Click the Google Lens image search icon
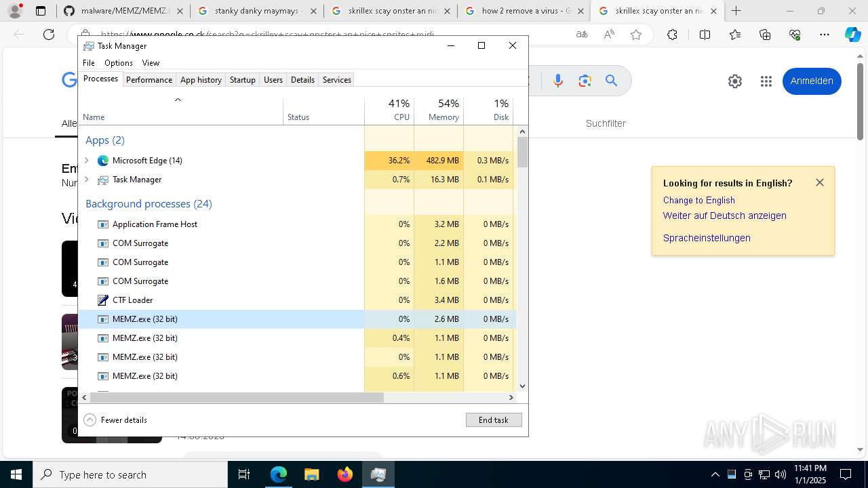The height and width of the screenshot is (488, 868). tap(585, 81)
